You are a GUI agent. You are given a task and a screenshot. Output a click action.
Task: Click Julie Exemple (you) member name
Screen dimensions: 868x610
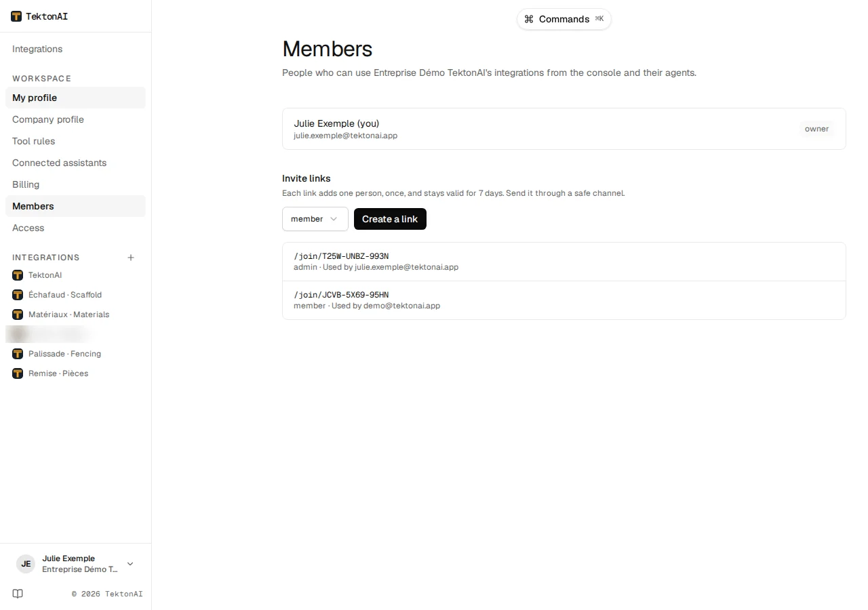(x=336, y=123)
